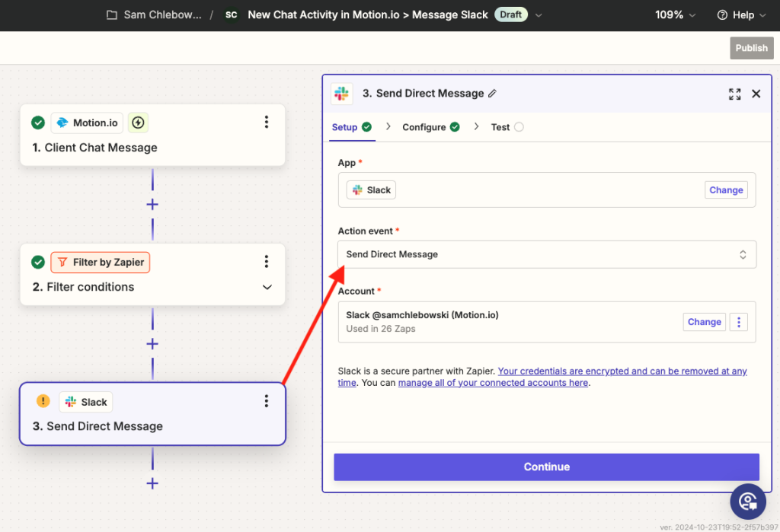Open the 109% zoom dropdown

point(675,15)
